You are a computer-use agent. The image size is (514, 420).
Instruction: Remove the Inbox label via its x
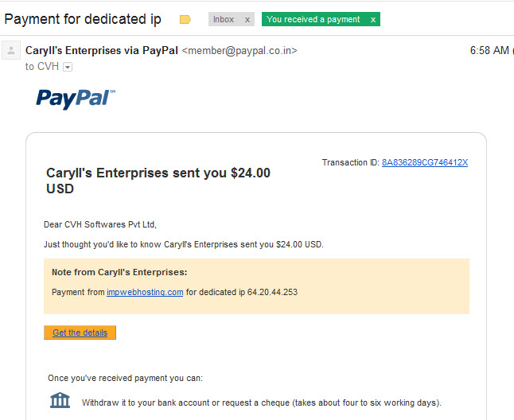point(247,20)
